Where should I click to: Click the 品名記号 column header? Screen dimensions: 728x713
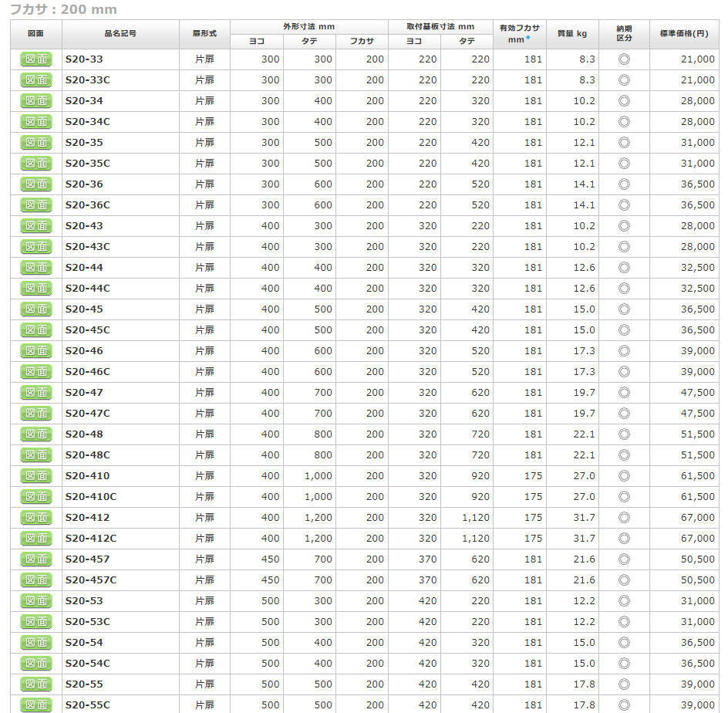tap(120, 34)
